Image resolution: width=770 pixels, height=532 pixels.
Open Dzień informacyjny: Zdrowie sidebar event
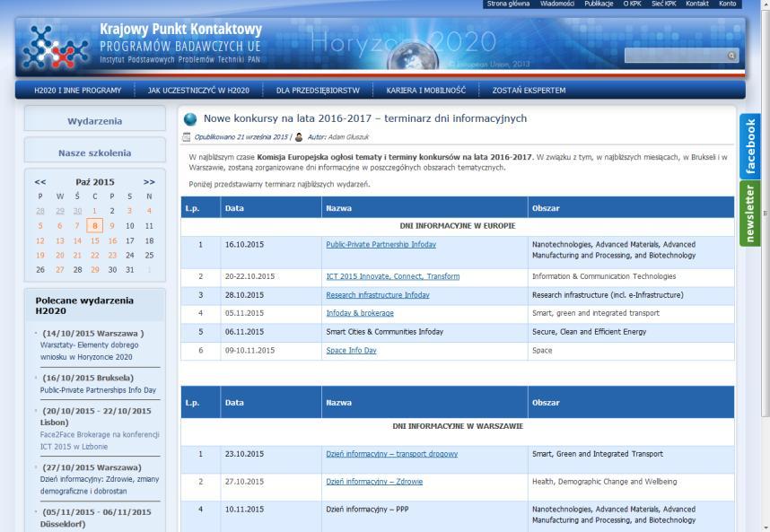[100, 484]
